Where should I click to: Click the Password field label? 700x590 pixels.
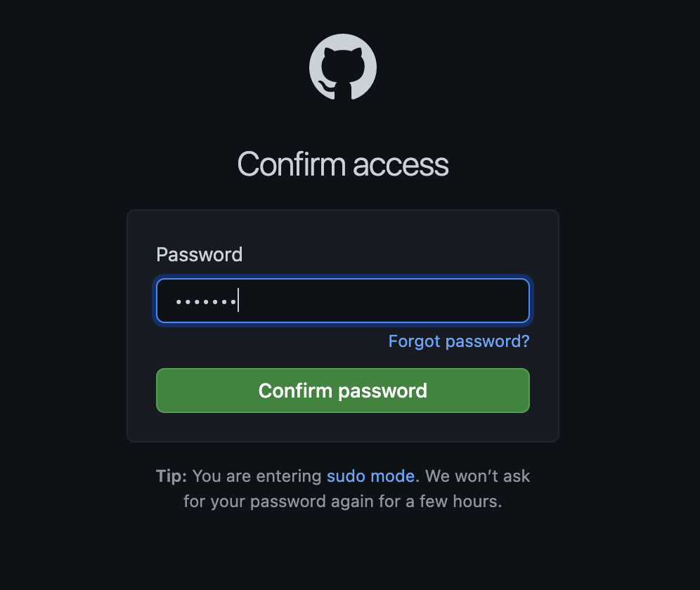tap(199, 254)
